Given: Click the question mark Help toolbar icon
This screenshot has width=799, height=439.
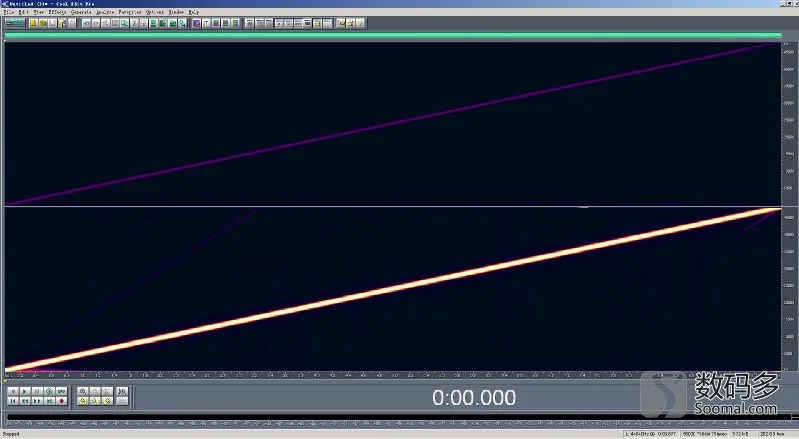Looking at the screenshot, I should (360, 23).
